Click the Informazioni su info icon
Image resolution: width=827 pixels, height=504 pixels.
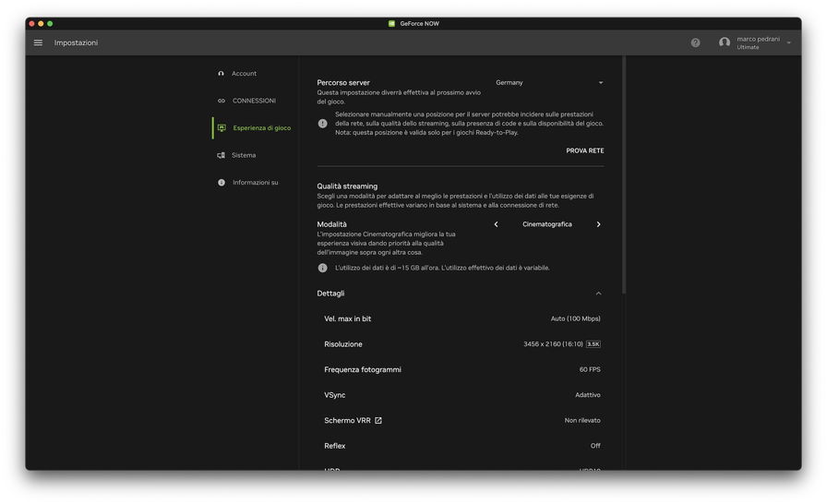coord(222,183)
